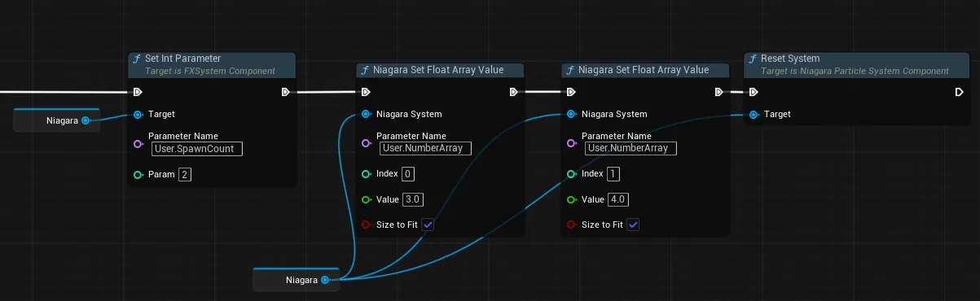The height and width of the screenshot is (301, 980).
Task: Click Niagara System pin on first Float Array node
Action: click(366, 115)
